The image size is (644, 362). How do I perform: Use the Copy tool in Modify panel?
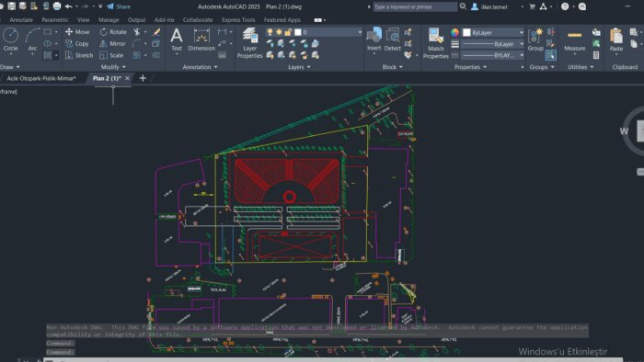click(77, 43)
